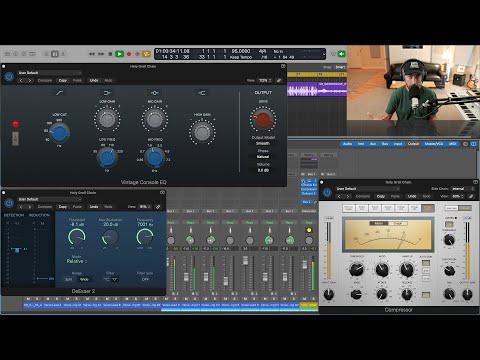The width and height of the screenshot is (480, 360).
Task: Click the red LED indicator in Vintage EQ
Action: [x=15, y=124]
